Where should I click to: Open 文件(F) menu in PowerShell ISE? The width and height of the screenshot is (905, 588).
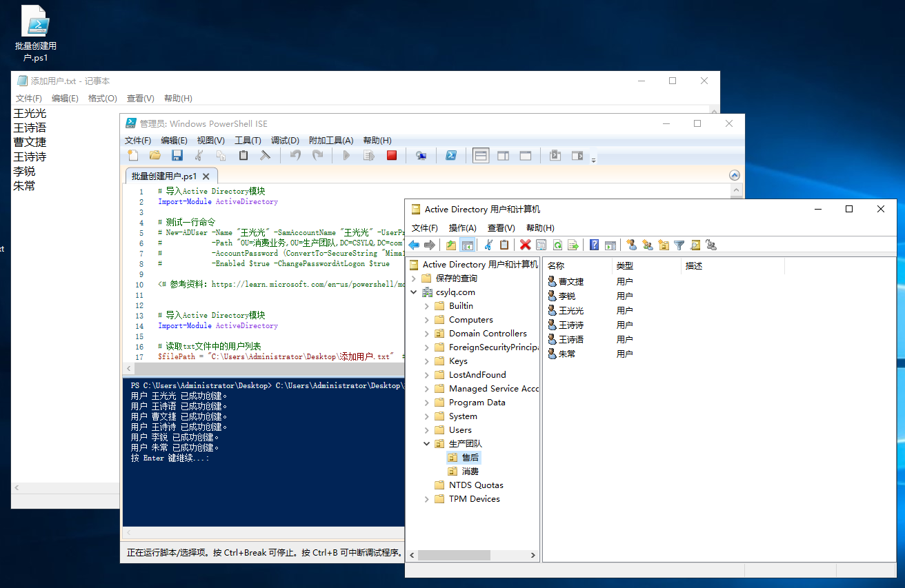tap(138, 140)
